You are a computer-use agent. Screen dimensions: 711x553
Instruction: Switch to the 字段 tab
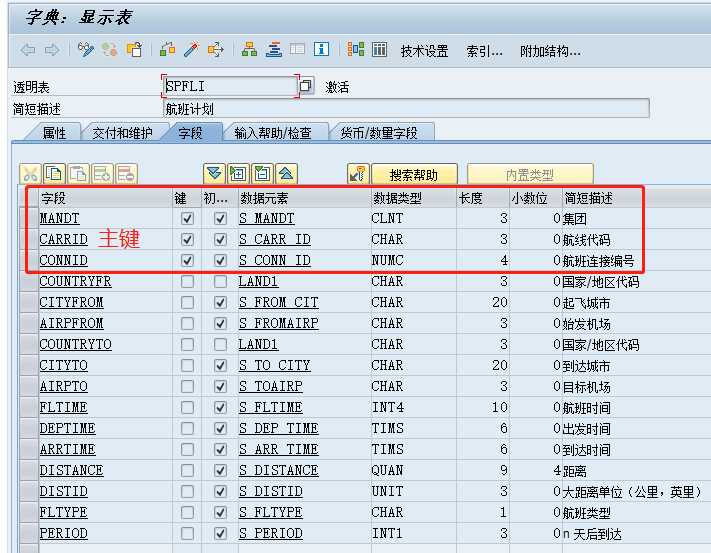(190, 133)
